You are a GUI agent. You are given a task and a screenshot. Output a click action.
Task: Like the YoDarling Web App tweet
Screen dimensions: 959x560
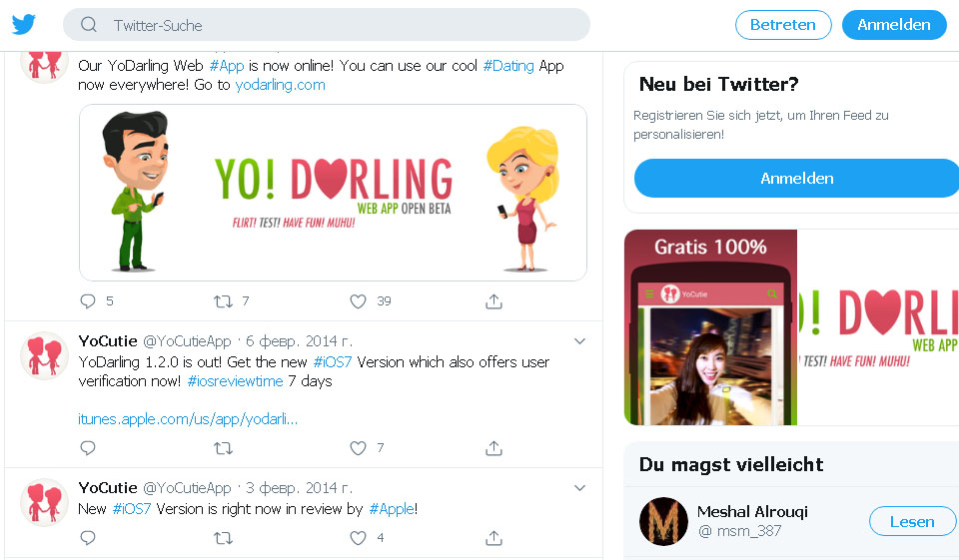(358, 301)
